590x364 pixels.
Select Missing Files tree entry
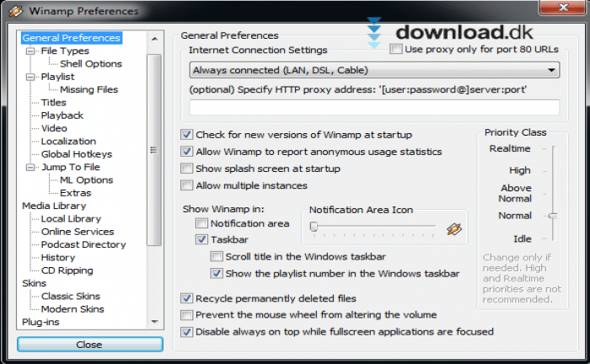point(88,89)
